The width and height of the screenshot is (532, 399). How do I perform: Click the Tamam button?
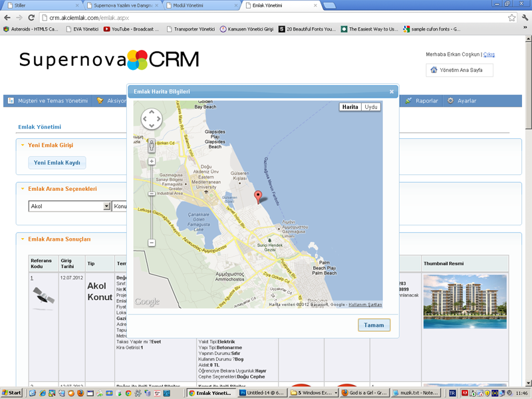(374, 325)
